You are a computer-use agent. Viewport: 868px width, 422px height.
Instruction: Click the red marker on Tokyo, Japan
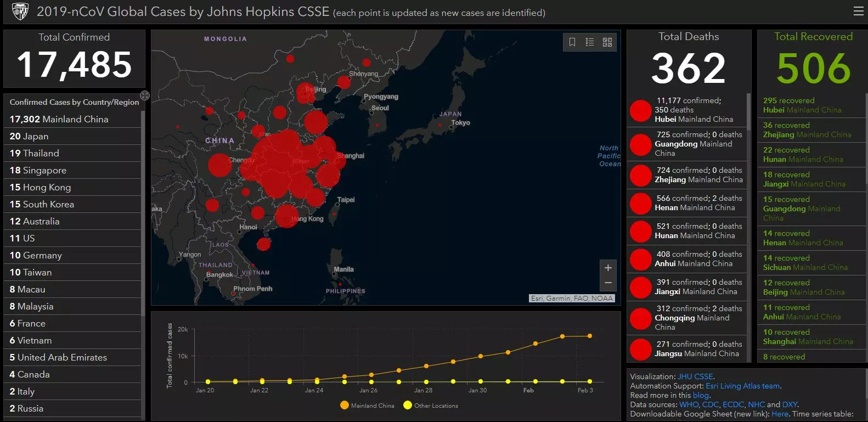click(439, 125)
